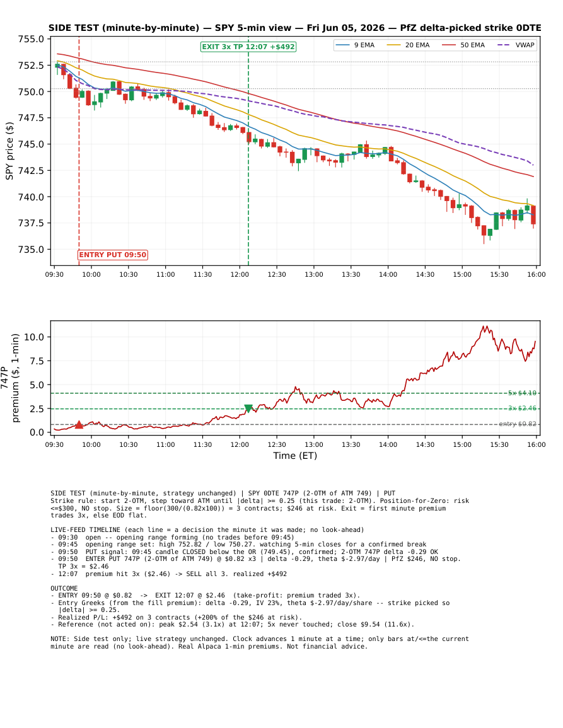Click the 'TP 3x = $2.46' line
The width and height of the screenshot is (563, 728).
(84, 567)
